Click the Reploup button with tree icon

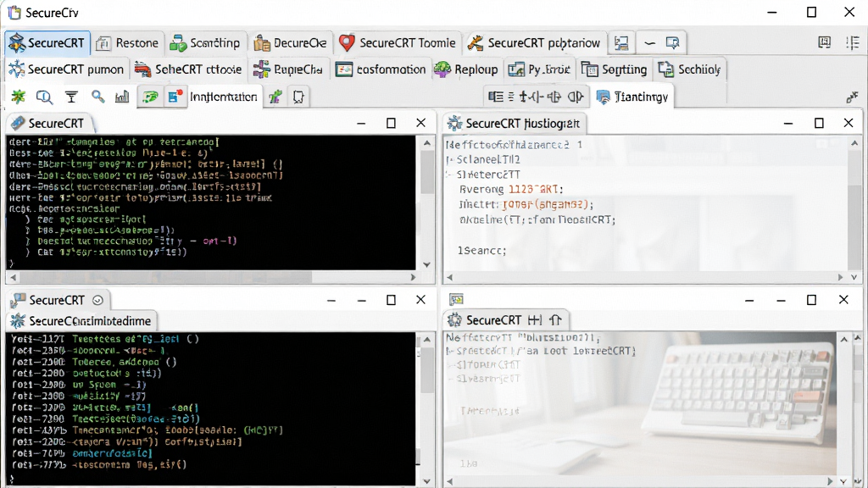click(466, 69)
